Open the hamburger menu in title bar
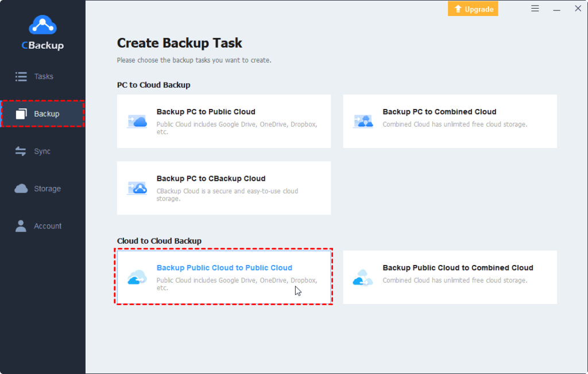Screen dimensions: 588x374 click(535, 8)
